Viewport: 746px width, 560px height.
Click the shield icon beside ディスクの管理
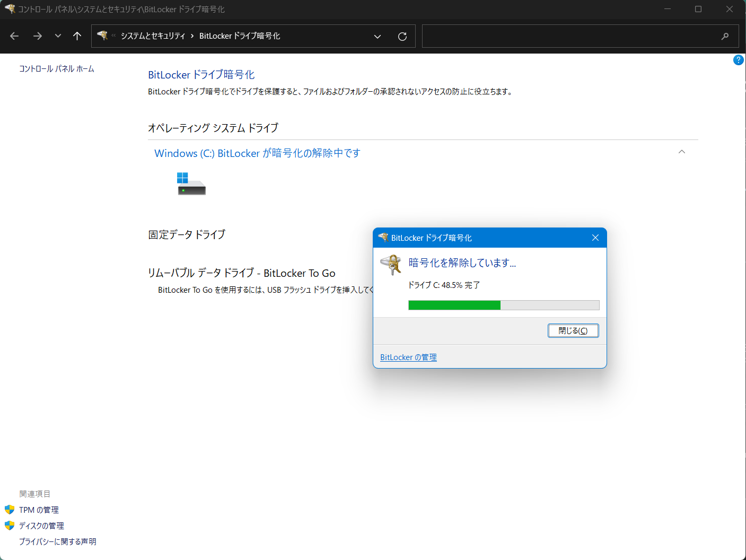pos(10,526)
